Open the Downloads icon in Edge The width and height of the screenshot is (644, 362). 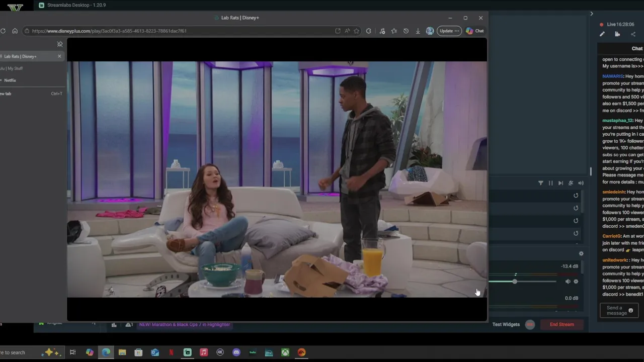coord(418,31)
